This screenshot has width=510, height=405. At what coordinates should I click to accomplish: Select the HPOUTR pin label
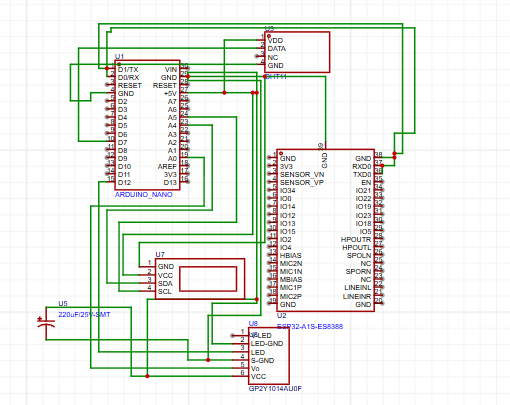356,240
